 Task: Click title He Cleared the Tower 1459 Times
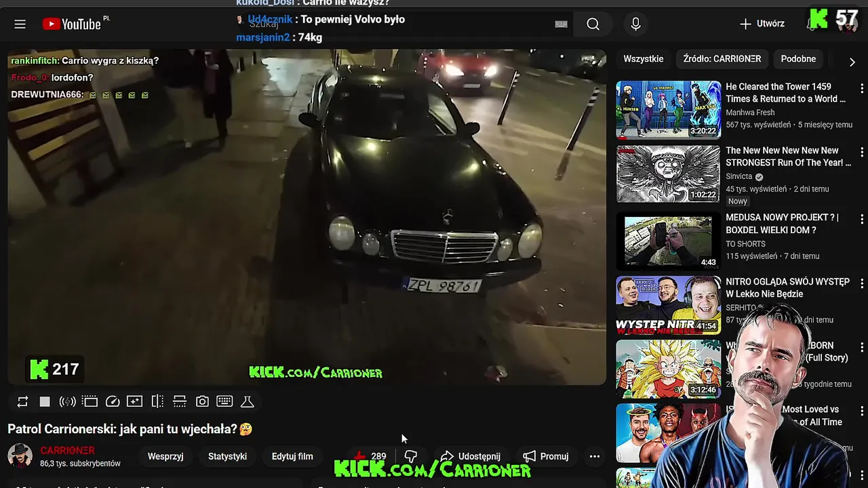[x=785, y=93]
